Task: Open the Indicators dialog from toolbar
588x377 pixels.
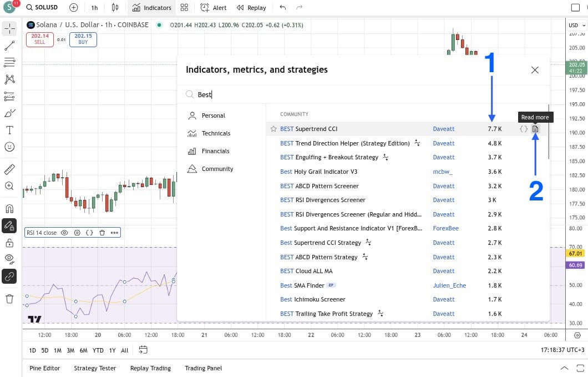Action: pyautogui.click(x=152, y=8)
